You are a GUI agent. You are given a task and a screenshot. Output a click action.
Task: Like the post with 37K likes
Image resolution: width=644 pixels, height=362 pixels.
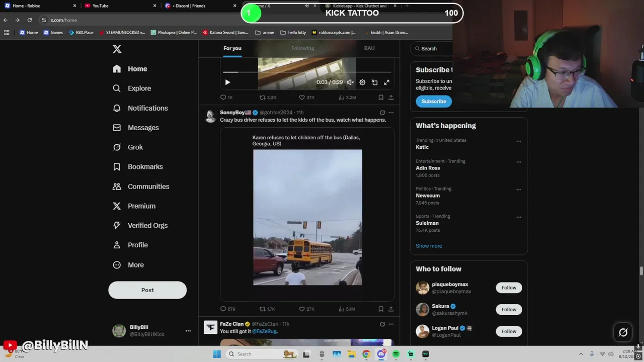click(307, 98)
